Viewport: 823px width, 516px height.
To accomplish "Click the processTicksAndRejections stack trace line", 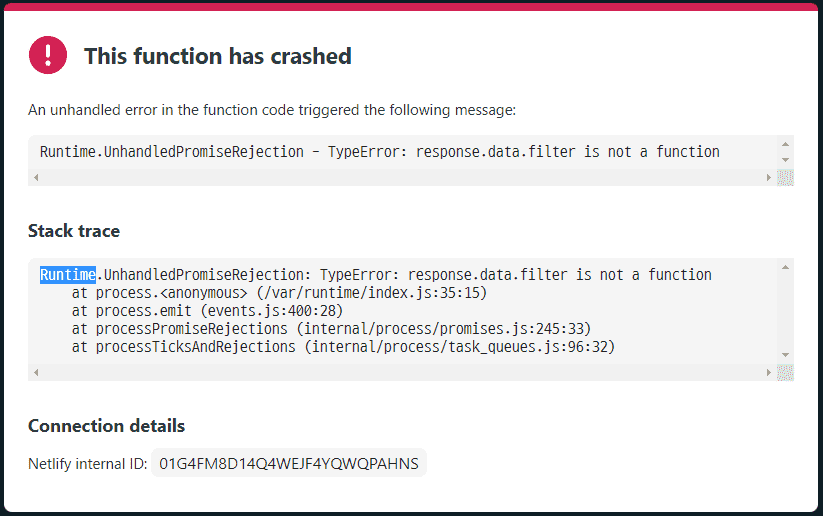I will point(343,347).
